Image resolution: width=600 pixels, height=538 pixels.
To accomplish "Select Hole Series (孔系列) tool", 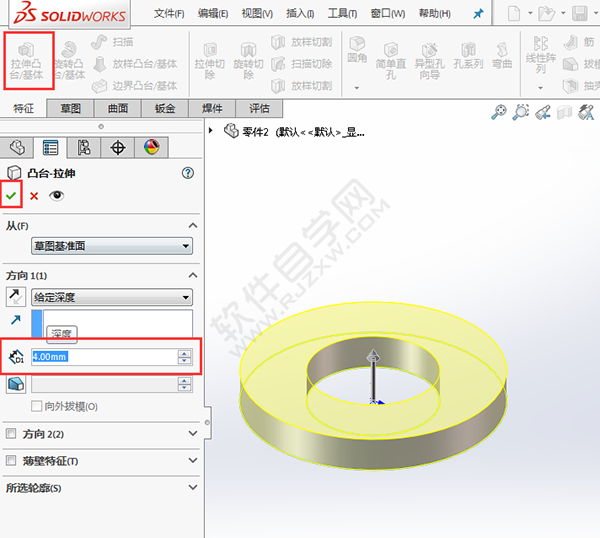I will [x=468, y=56].
